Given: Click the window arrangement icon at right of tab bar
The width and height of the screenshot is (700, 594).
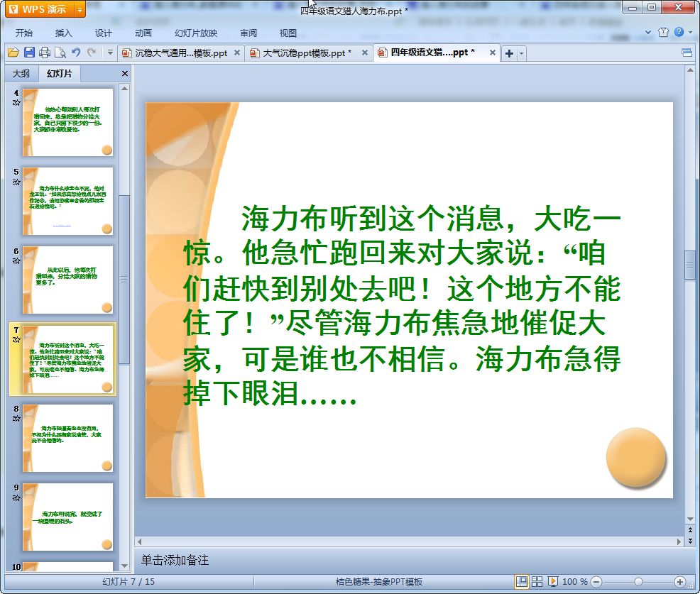Looking at the screenshot, I should [x=687, y=53].
